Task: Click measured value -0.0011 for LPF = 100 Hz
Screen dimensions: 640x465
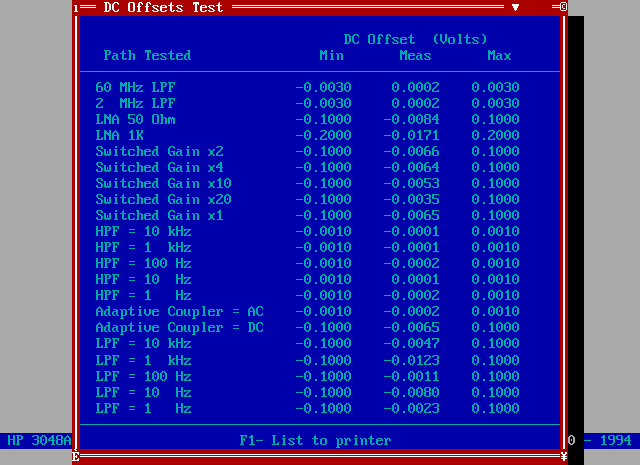Action: tap(411, 376)
